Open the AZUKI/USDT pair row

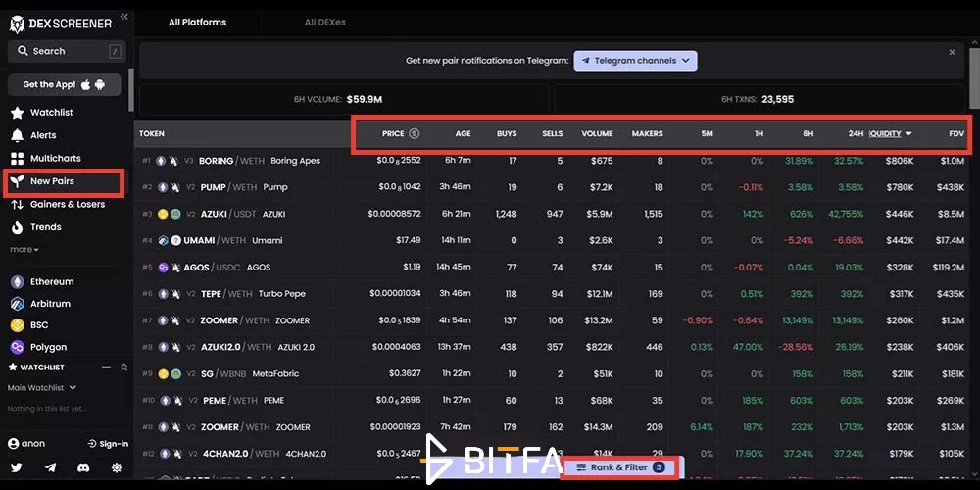(x=552, y=214)
